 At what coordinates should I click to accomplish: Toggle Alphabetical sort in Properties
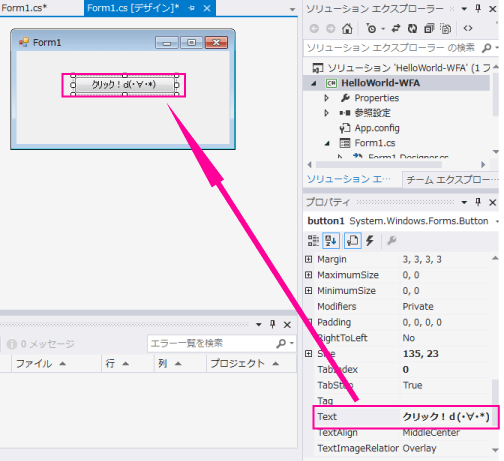pyautogui.click(x=331, y=241)
